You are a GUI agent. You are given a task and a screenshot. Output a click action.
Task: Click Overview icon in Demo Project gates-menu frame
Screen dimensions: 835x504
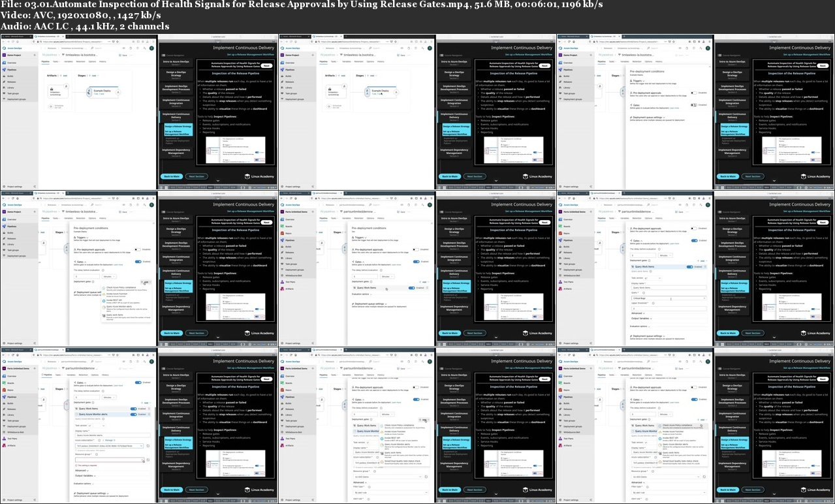click(x=4, y=219)
